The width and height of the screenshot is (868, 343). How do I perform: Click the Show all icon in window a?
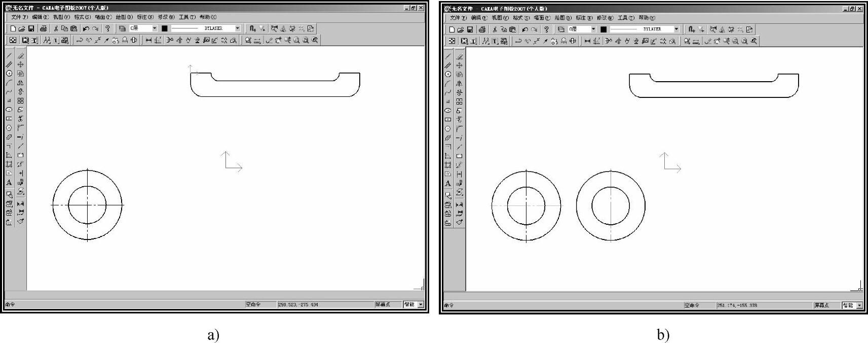[13, 40]
